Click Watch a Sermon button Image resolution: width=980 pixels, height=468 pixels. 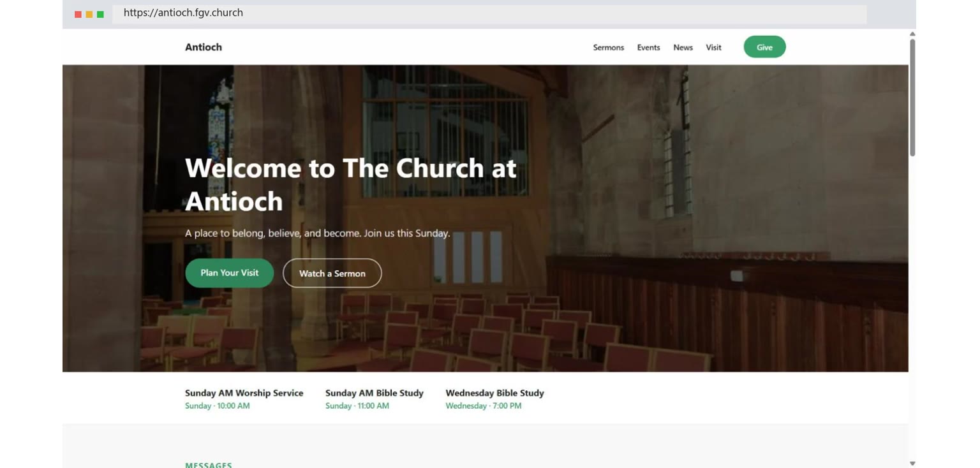tap(332, 274)
